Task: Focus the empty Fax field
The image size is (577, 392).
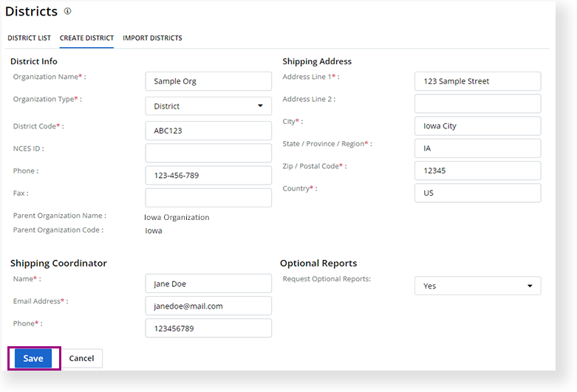Action: 208,198
